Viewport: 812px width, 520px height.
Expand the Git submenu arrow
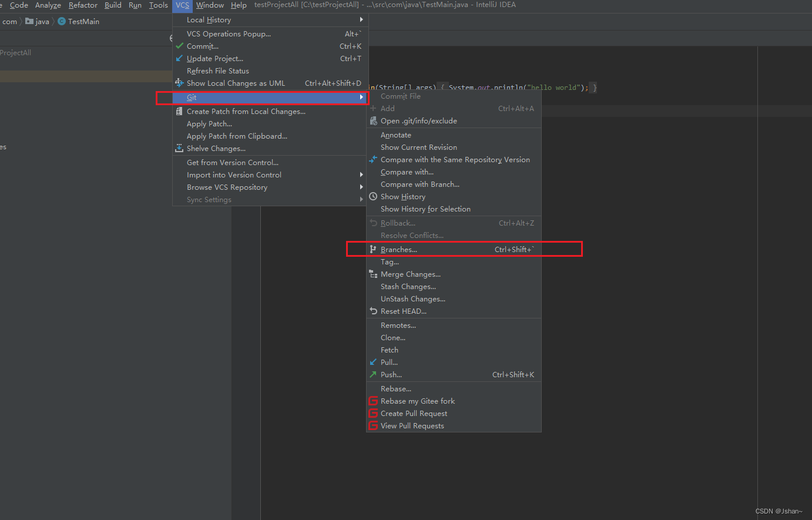pyautogui.click(x=361, y=97)
